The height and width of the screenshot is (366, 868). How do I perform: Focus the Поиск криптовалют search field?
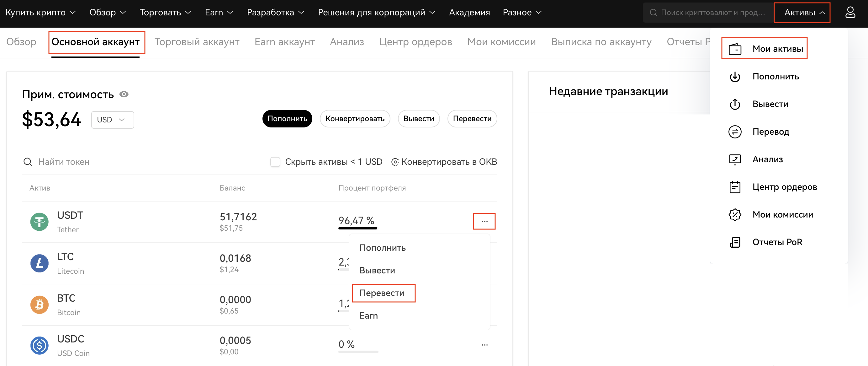pyautogui.click(x=708, y=13)
